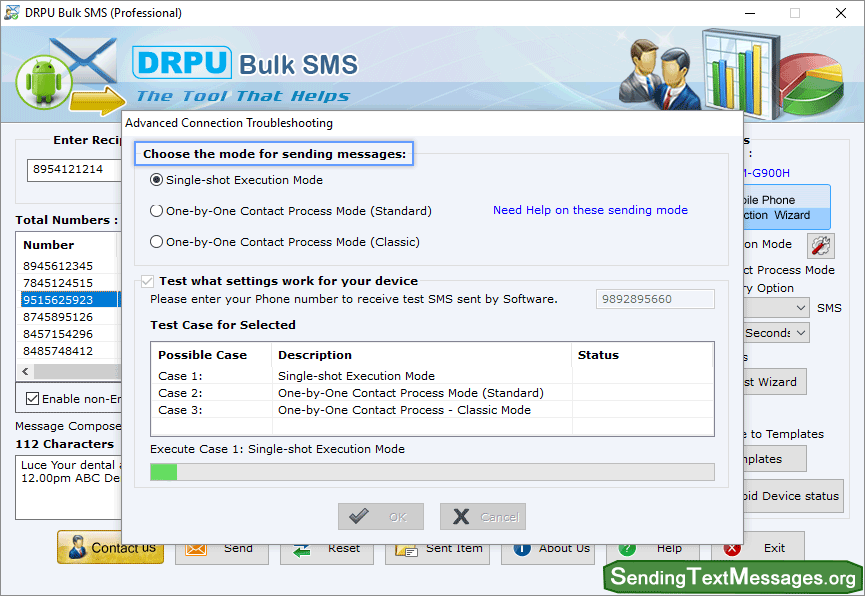Click number list scroll-left arrow
Viewport: 865px width, 596px height.
click(25, 371)
